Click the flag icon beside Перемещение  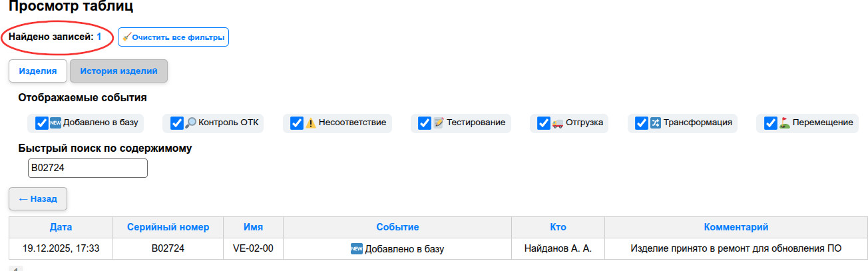coord(784,123)
